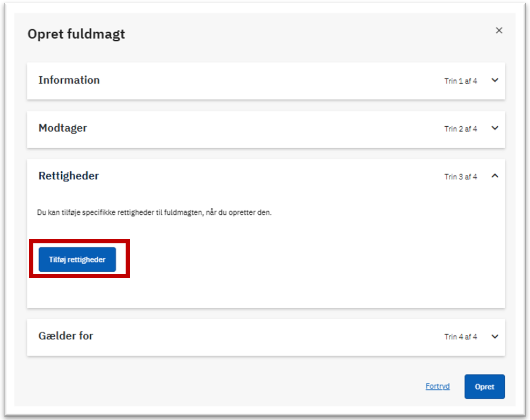
Task: Click the rettigheder description text
Action: pyautogui.click(x=154, y=213)
